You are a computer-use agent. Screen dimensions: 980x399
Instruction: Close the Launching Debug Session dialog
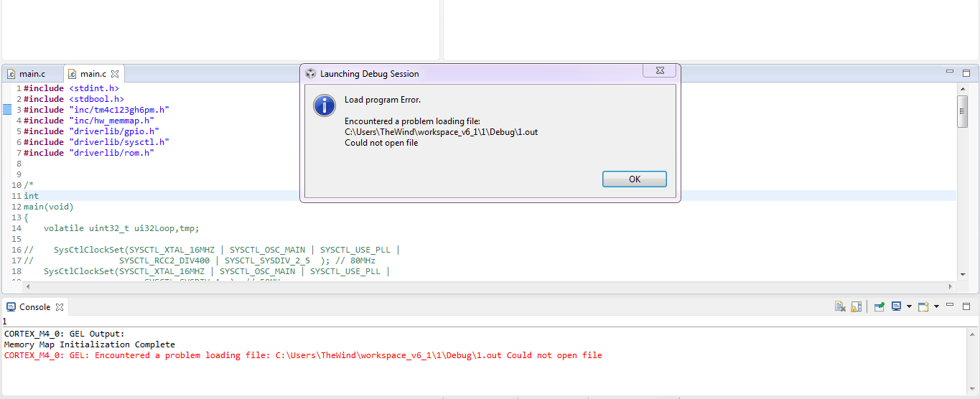coord(658,71)
